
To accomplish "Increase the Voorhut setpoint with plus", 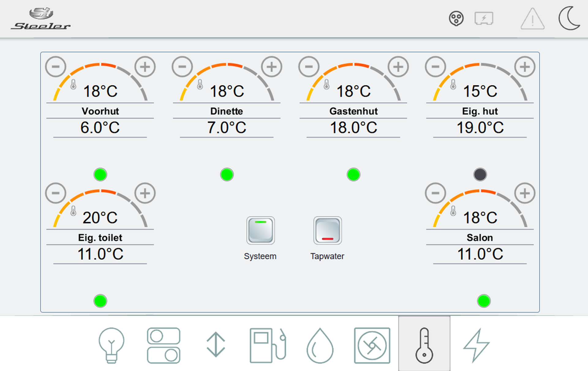I will coord(145,67).
